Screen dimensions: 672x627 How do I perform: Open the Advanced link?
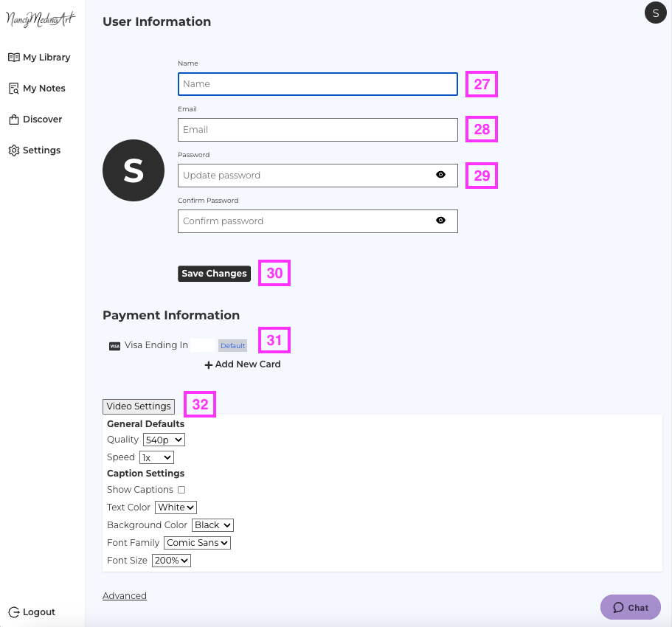coord(124,596)
